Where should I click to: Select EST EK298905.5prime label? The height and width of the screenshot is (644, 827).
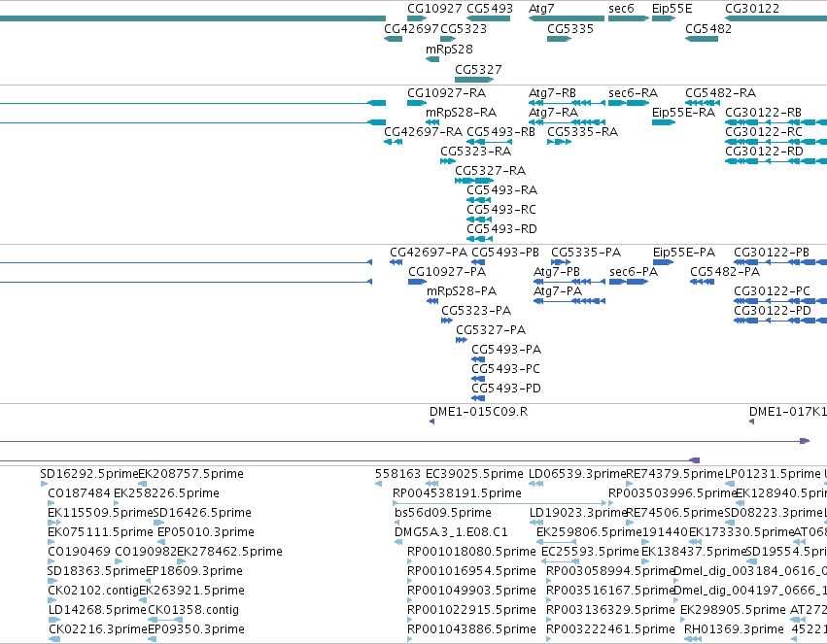click(733, 610)
